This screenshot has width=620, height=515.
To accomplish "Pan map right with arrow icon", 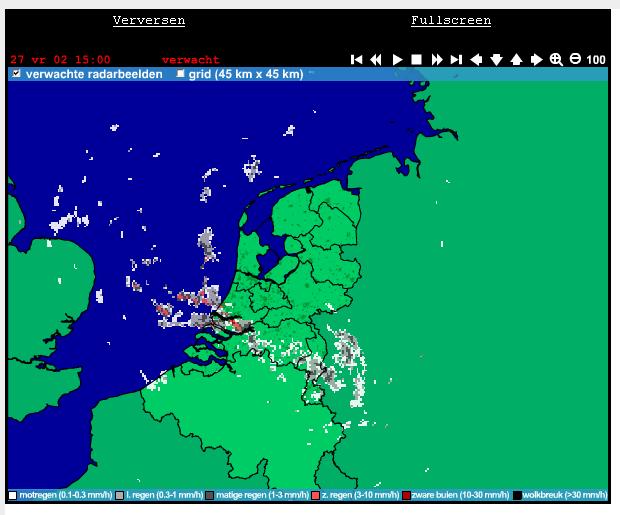I will (536, 60).
